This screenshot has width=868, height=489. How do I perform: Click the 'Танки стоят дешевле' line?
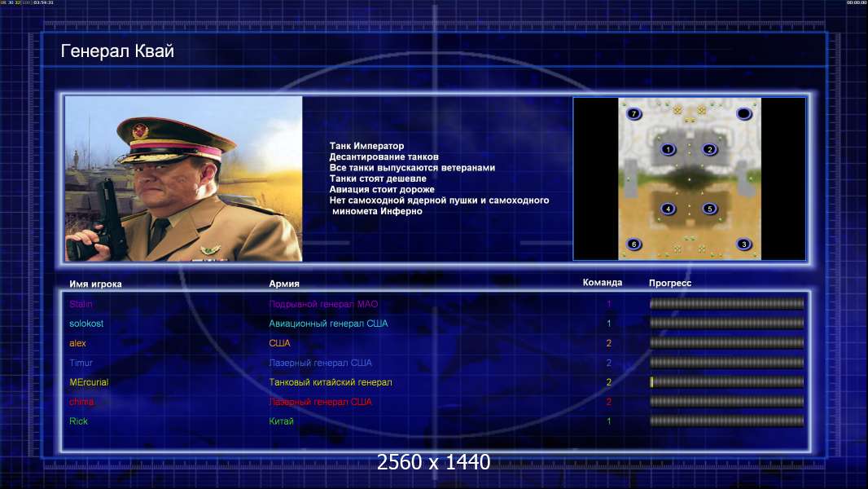tap(378, 178)
